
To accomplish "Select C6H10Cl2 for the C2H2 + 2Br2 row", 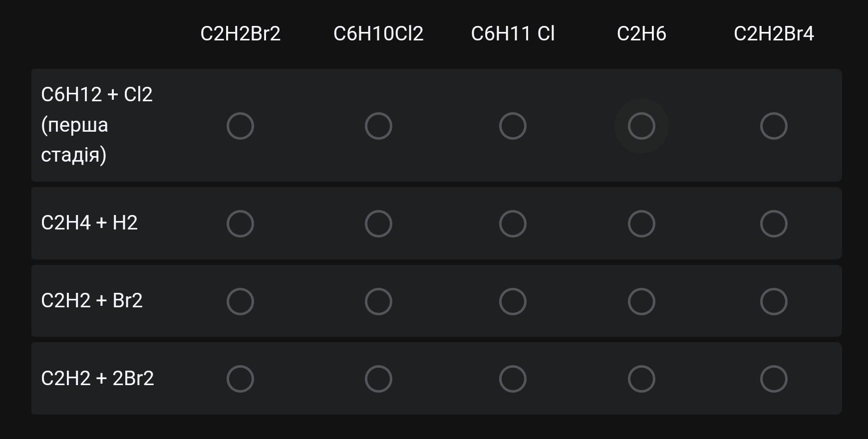I will tap(378, 379).
